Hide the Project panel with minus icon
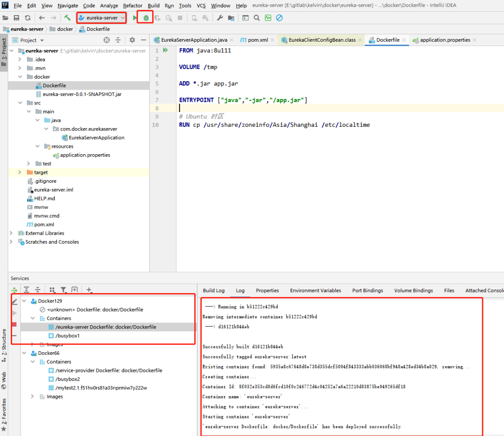Image resolution: width=504 pixels, height=436 pixels. [143, 40]
